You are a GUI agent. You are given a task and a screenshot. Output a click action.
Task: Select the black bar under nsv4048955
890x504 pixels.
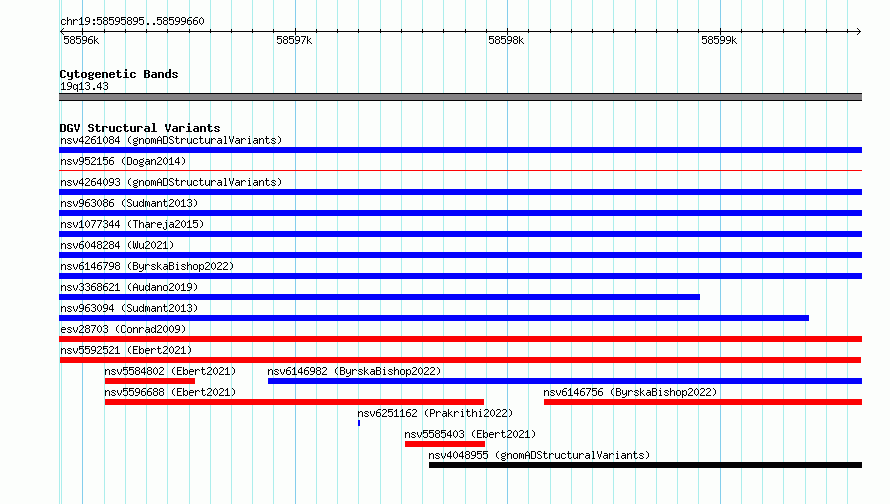(645, 465)
